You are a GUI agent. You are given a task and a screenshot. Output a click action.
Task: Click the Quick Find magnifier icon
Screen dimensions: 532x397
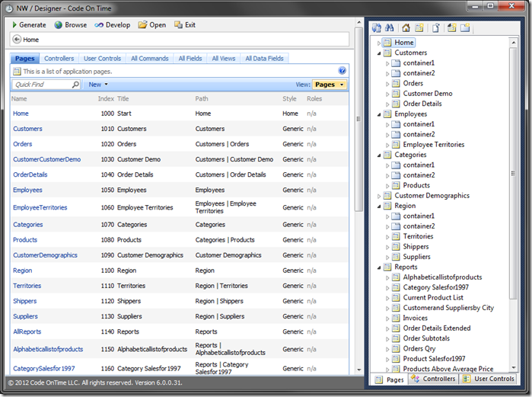[75, 85]
